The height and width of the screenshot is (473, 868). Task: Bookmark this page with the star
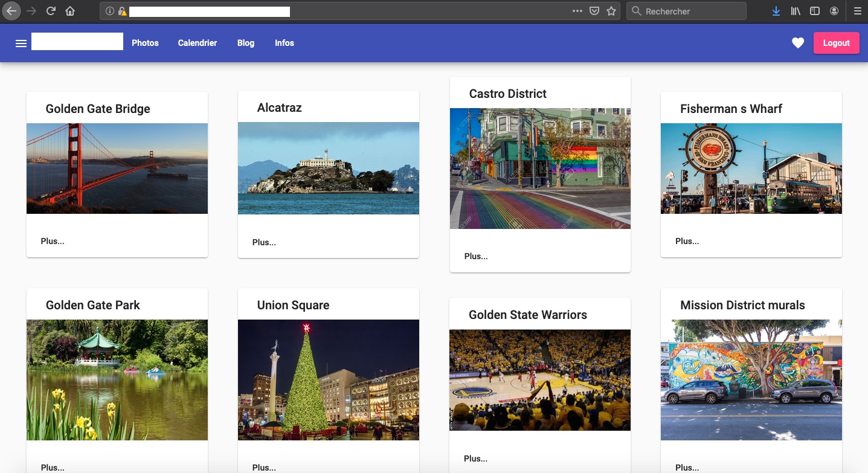(x=611, y=10)
